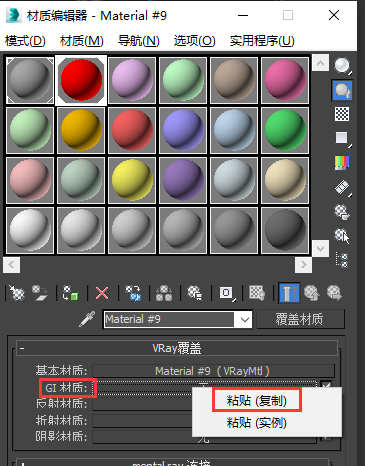Click the Make Preview film icon
365x466 pixels.
click(x=342, y=188)
